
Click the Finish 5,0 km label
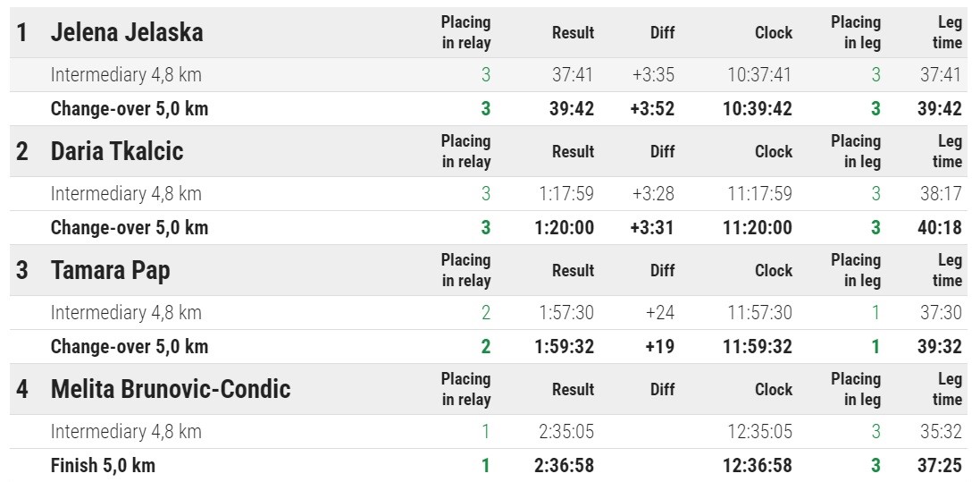coord(103,466)
